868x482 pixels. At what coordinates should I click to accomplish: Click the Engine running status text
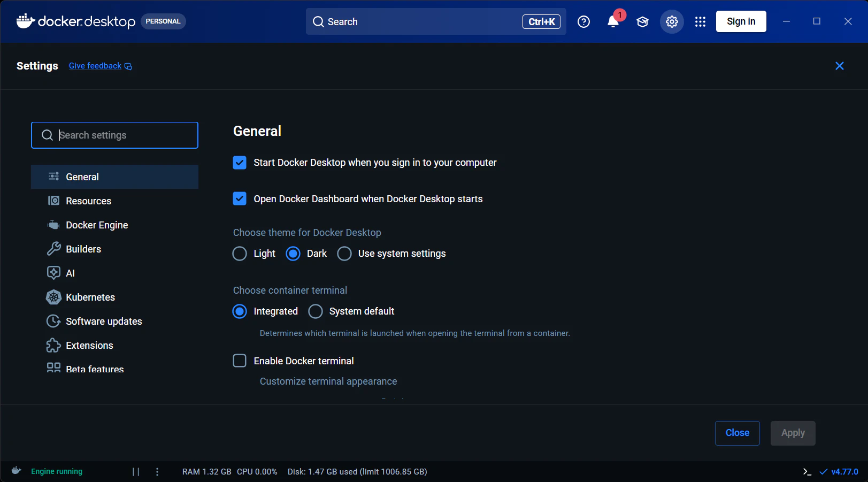pos(57,471)
